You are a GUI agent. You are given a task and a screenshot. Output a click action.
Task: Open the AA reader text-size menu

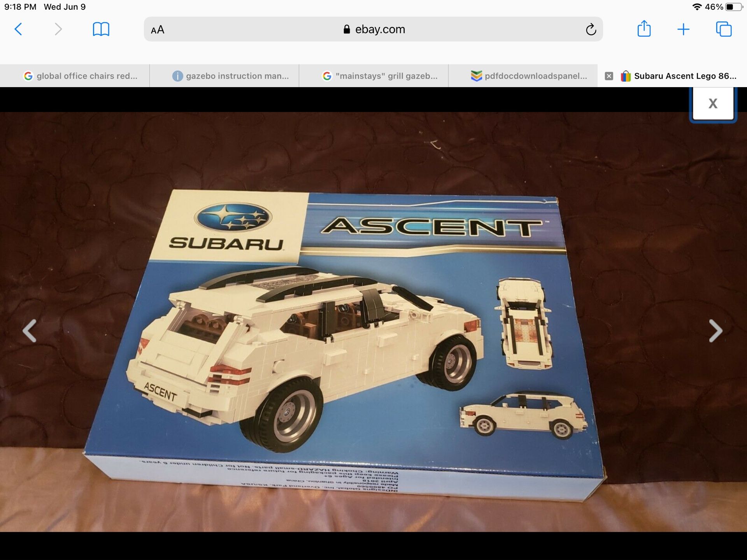[158, 30]
